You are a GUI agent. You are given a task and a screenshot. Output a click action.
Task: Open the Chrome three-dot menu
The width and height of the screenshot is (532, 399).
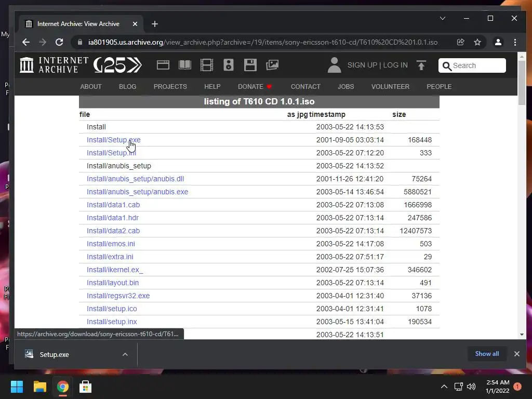515,42
